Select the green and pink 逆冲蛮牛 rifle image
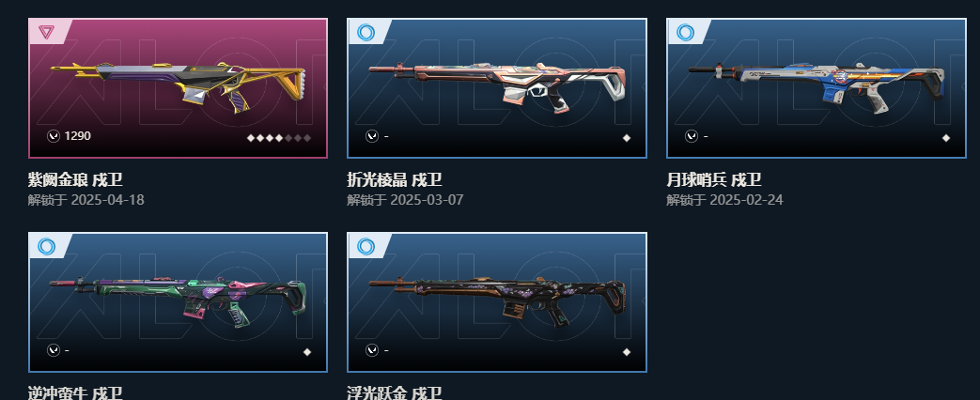This screenshot has height=400, width=980. coord(179,301)
